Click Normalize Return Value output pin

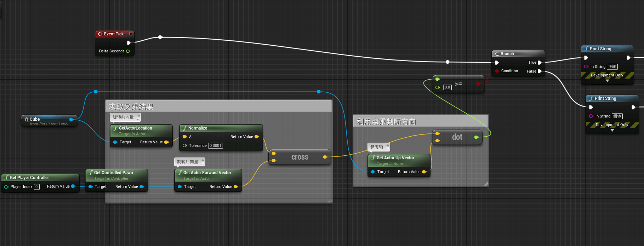(x=257, y=137)
